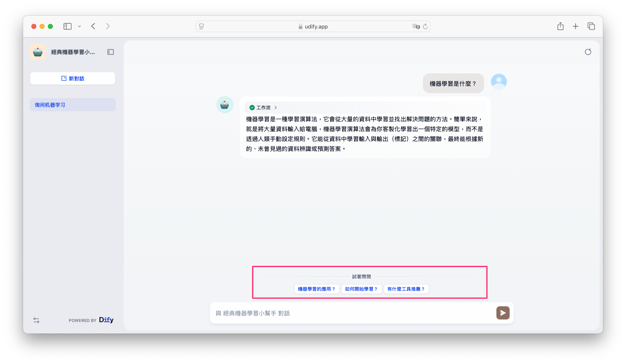Toggle the Safari sidebar button
Viewport: 626px width, 364px height.
pos(68,26)
